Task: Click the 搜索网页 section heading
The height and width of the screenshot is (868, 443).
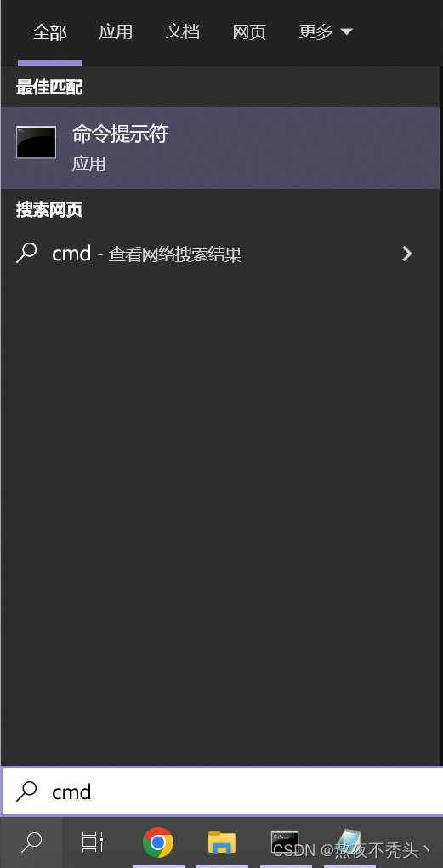Action: pos(49,209)
